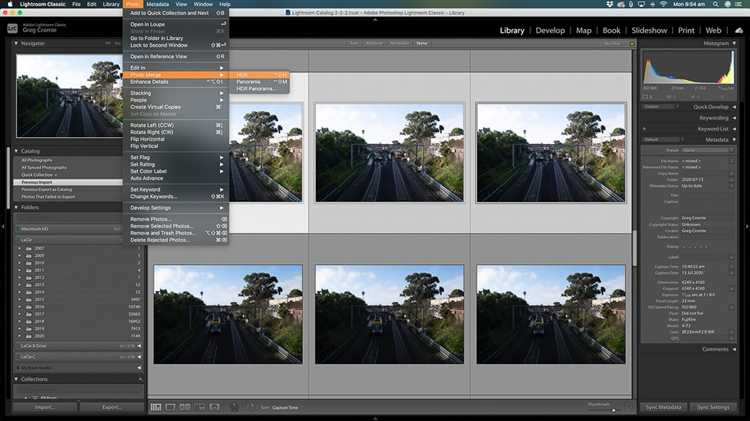Viewport: 750px width, 421px height.
Task: Open Stacking submenu arrow
Action: [x=221, y=93]
